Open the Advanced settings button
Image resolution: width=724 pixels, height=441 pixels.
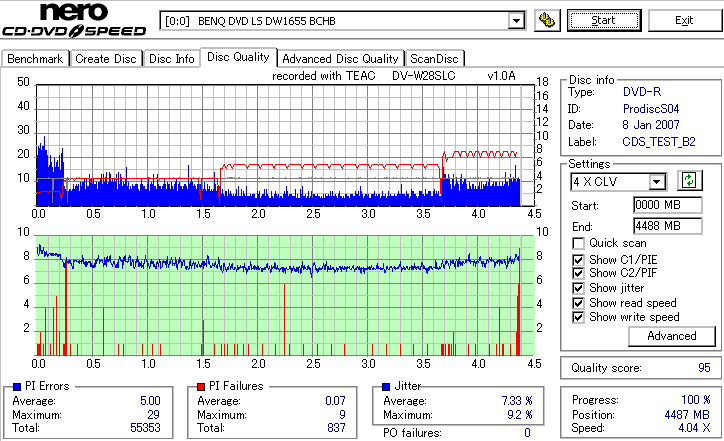tap(671, 336)
